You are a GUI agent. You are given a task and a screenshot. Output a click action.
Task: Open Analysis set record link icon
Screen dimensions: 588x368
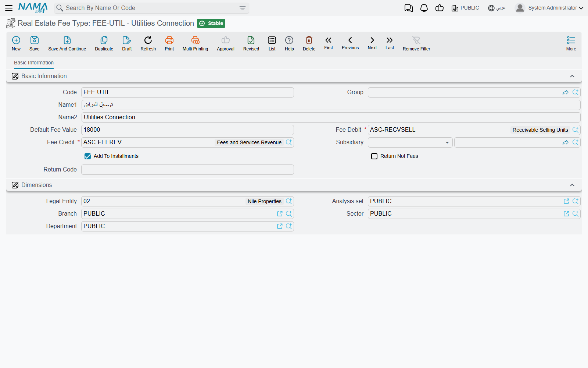(566, 201)
